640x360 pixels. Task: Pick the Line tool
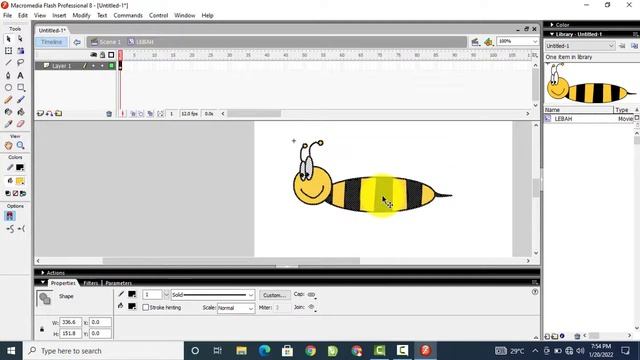(x=8, y=63)
